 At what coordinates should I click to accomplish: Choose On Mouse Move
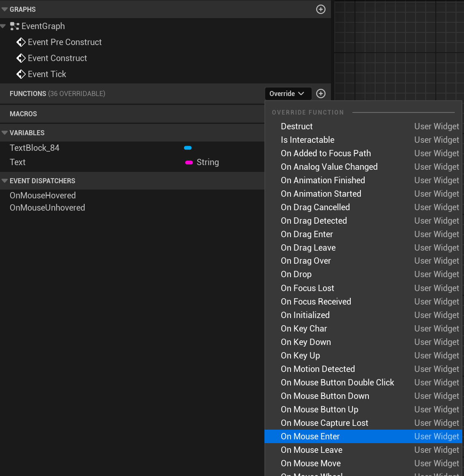[x=363, y=463]
